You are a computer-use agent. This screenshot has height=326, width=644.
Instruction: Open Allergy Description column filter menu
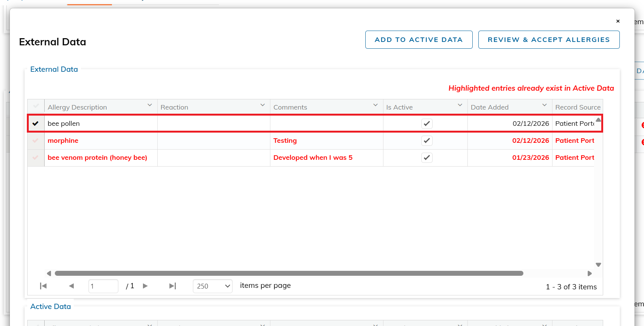[x=150, y=105]
